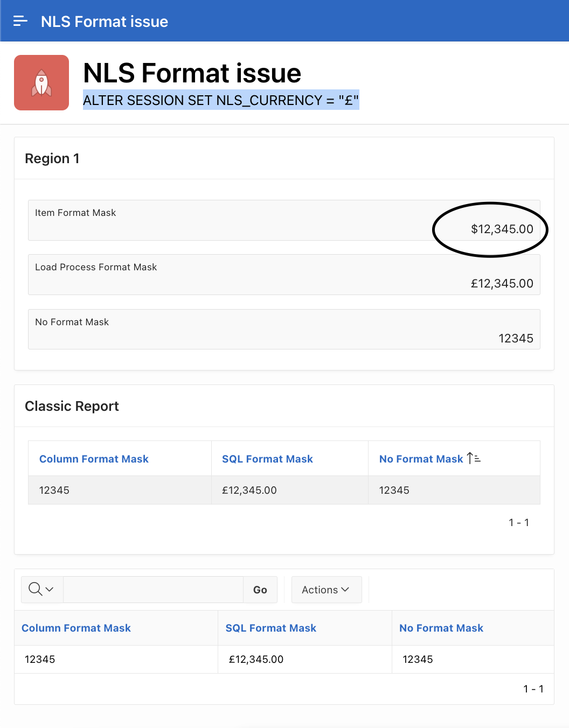This screenshot has height=728, width=569.
Task: Sort classic report by Column Format Mask
Action: [x=94, y=459]
